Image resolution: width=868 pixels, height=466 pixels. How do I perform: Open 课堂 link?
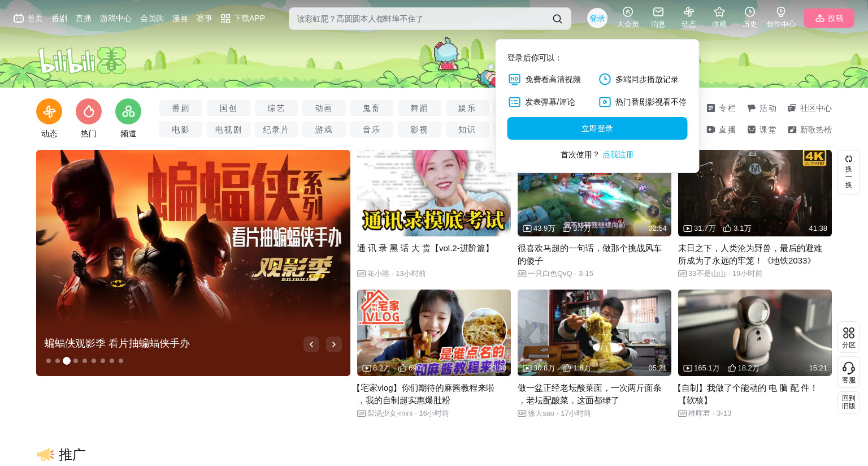coord(762,130)
